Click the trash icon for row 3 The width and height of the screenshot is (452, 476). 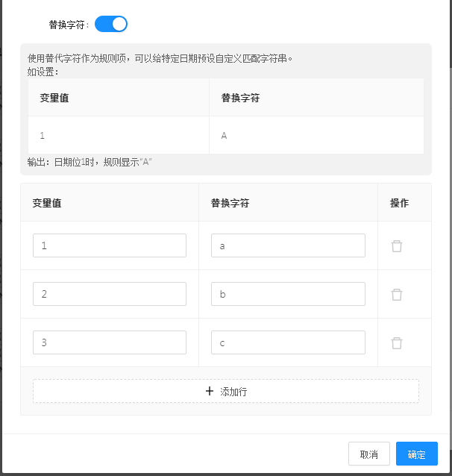(x=397, y=343)
